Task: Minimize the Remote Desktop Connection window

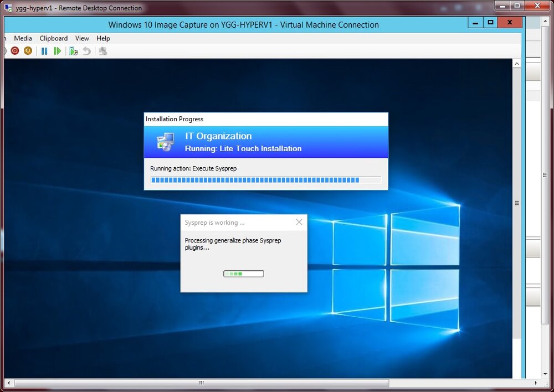Action: click(x=502, y=6)
